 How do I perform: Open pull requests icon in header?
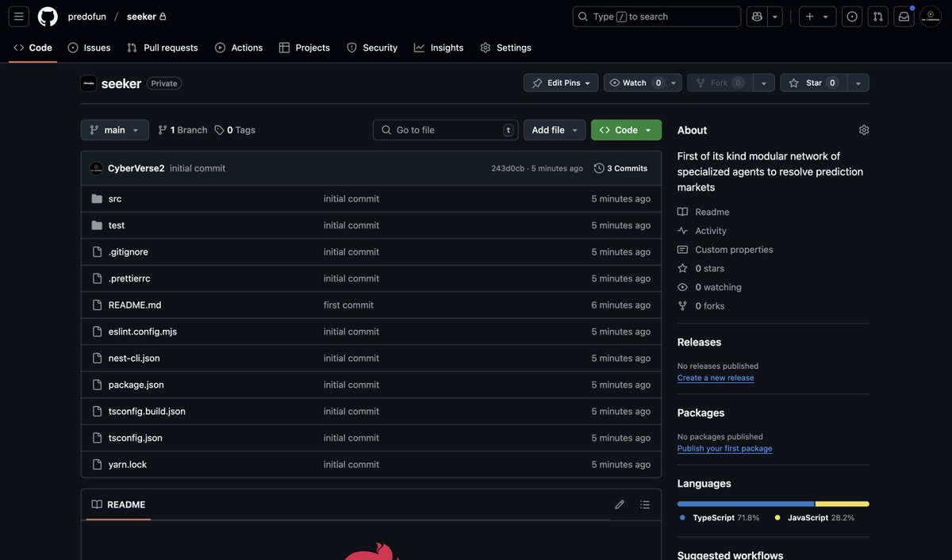tap(878, 17)
